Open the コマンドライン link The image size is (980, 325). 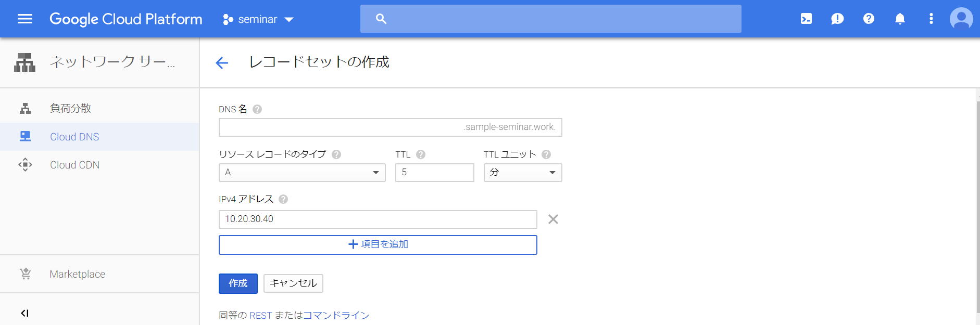[x=336, y=315]
